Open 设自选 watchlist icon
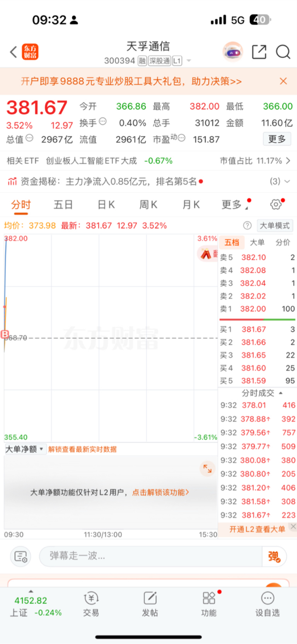 click(x=268, y=604)
